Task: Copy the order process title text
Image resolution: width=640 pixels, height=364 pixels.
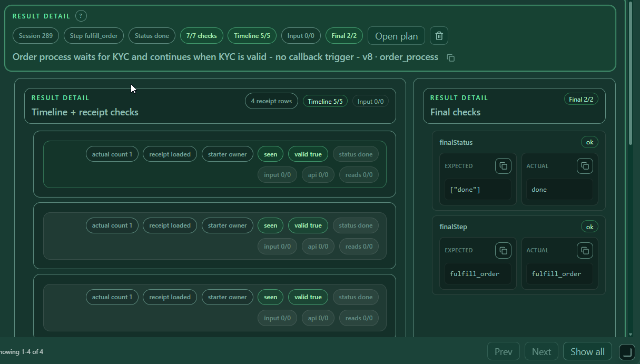Action: pyautogui.click(x=450, y=57)
